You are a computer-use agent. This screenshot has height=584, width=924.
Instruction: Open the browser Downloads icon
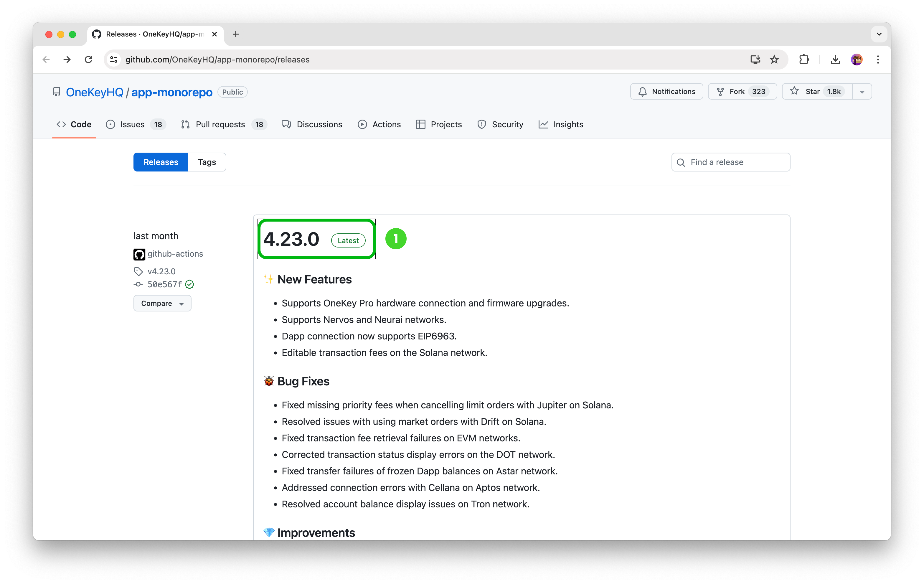coord(835,60)
